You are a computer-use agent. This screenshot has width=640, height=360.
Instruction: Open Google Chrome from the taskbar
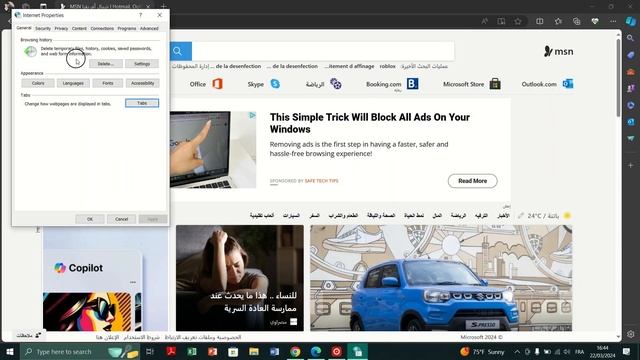click(295, 351)
